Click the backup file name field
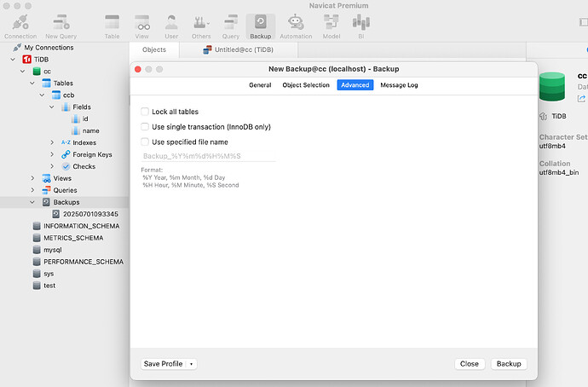The image size is (588, 387). pyautogui.click(x=208, y=156)
